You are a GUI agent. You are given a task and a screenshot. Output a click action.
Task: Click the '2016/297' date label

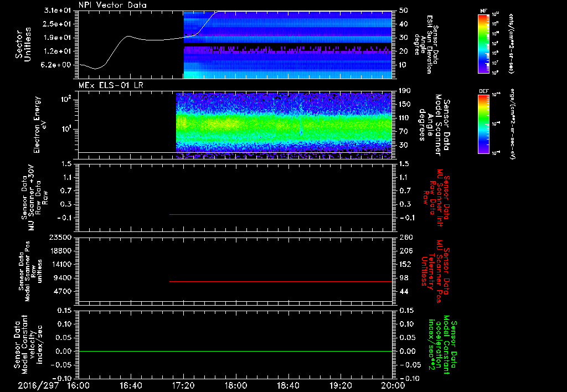point(38,385)
